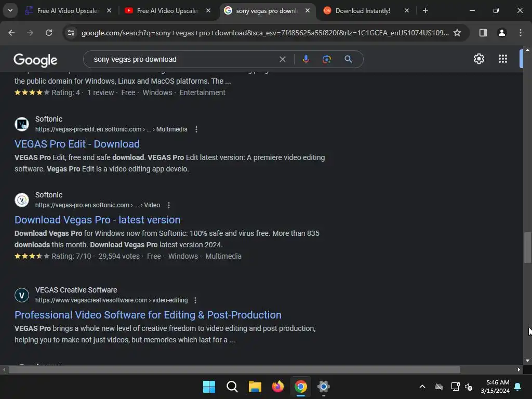Image resolution: width=532 pixels, height=399 pixels.
Task: Open the clock showing 5:46 AM
Action: coord(495,387)
